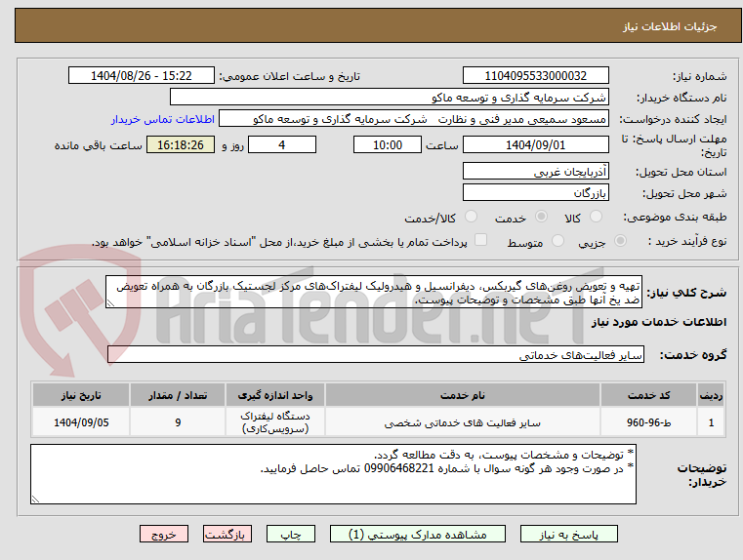Click row number cell 1
The image size is (743, 560).
pos(711,422)
